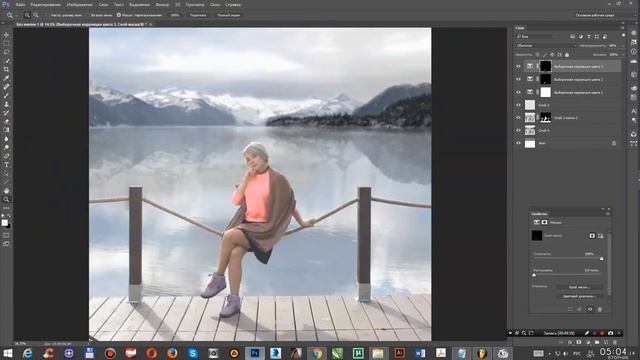
Task: Select the Eyedropper tool
Action: (x=6, y=78)
